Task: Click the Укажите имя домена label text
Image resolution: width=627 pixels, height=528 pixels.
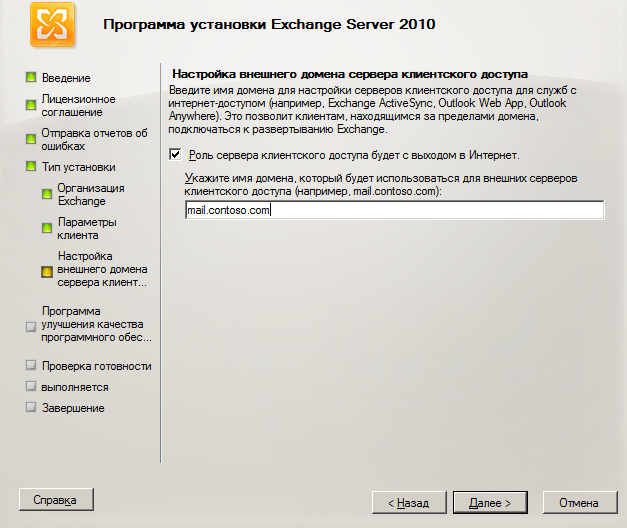Action: click(x=381, y=184)
